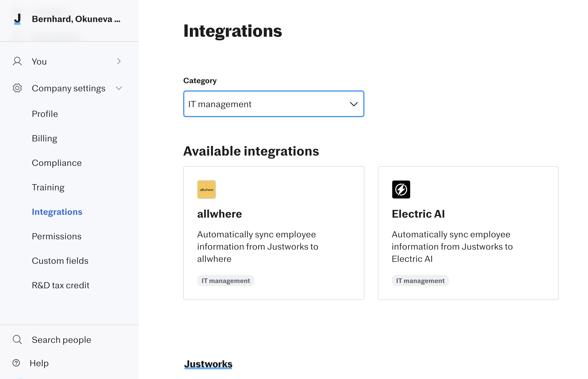Open the Compliance section
Screen dimensions: 588x379
tap(57, 163)
